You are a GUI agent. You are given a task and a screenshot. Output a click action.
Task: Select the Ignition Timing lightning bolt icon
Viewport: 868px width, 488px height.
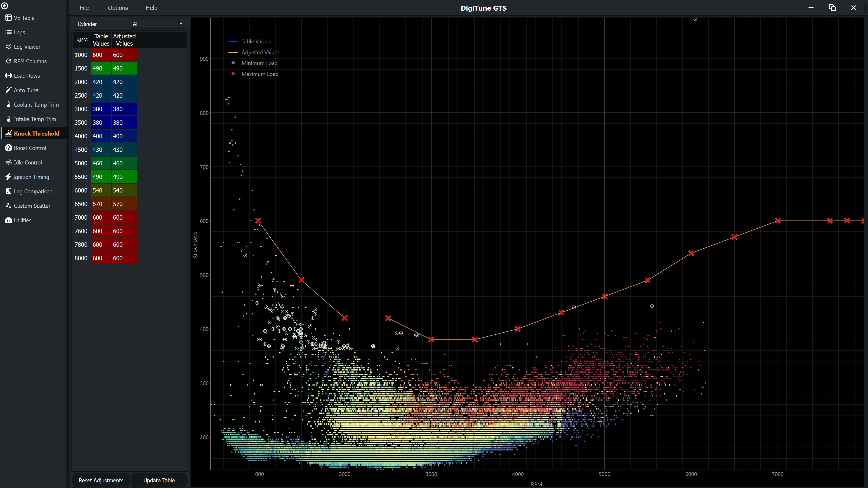point(8,177)
